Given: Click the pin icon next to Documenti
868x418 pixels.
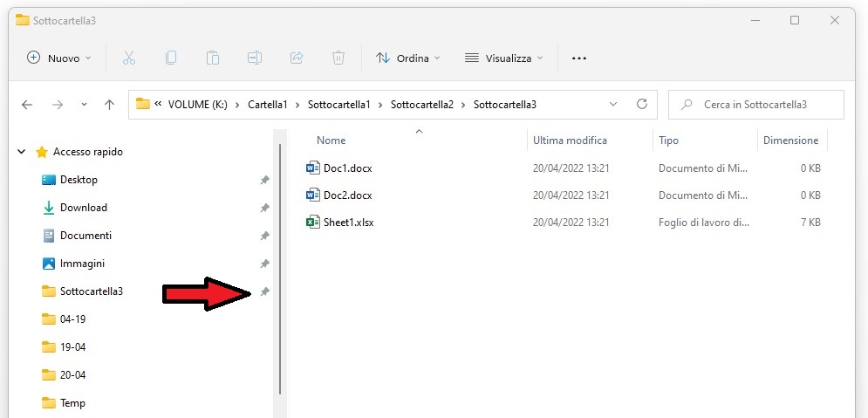Looking at the screenshot, I should point(265,236).
